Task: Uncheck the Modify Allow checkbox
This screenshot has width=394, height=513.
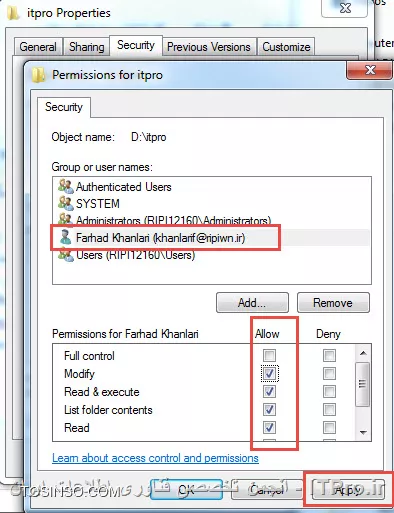Action: point(269,373)
